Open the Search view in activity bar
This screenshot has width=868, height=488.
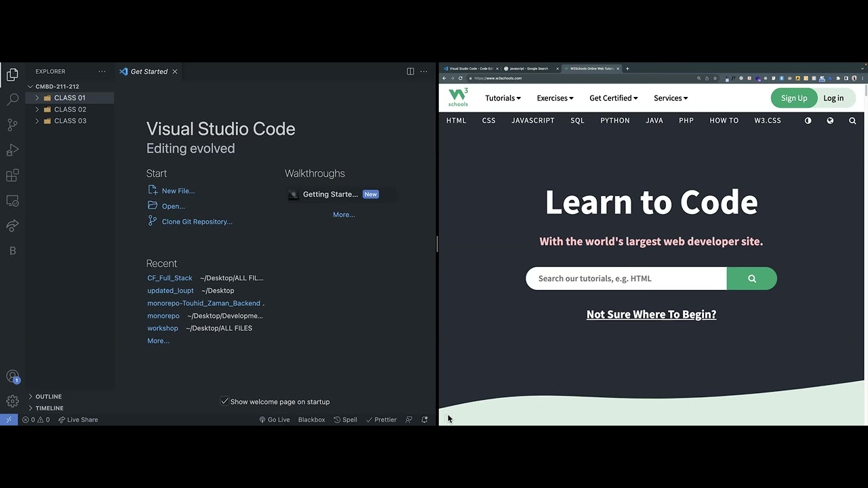coord(12,100)
